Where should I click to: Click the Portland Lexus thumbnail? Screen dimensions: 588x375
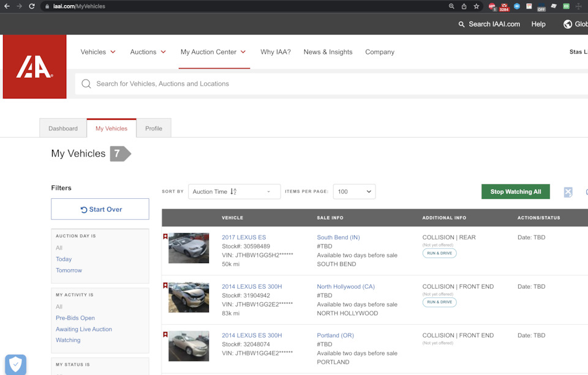click(189, 346)
